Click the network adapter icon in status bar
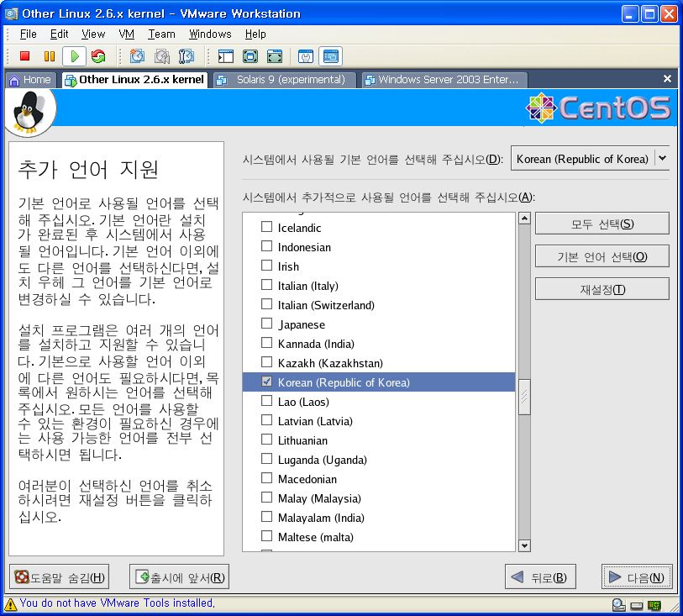This screenshot has width=683, height=616. (x=653, y=604)
